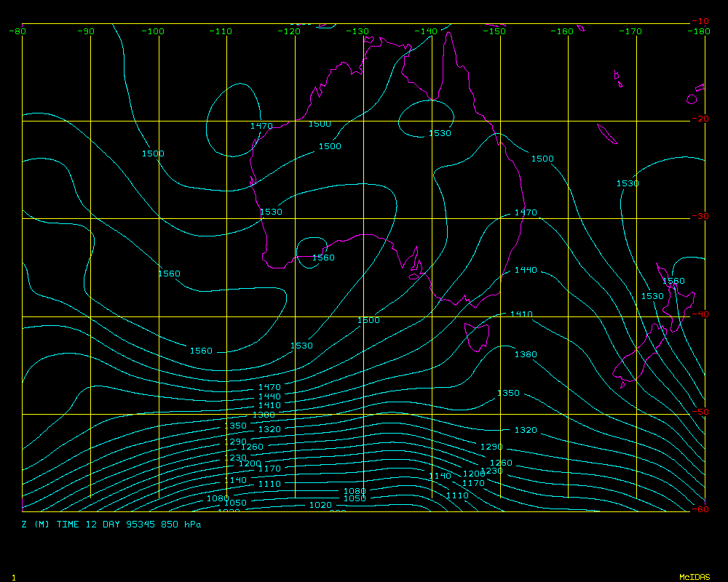Select the -130 longitude label at top

point(357,31)
